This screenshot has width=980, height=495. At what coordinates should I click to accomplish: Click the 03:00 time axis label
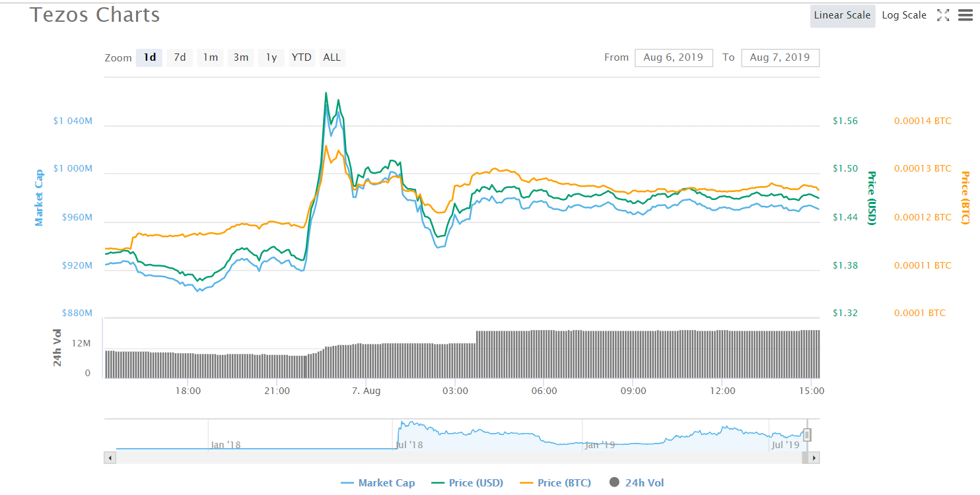click(x=455, y=391)
